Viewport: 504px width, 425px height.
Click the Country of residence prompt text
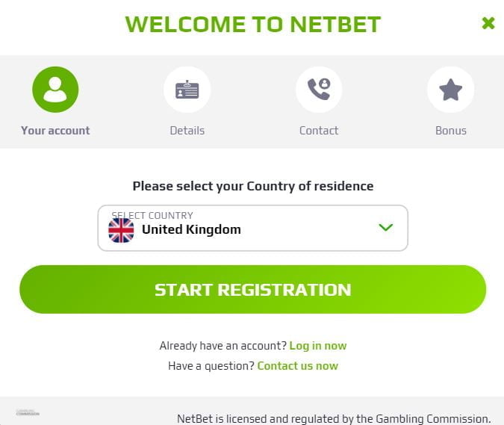252,186
